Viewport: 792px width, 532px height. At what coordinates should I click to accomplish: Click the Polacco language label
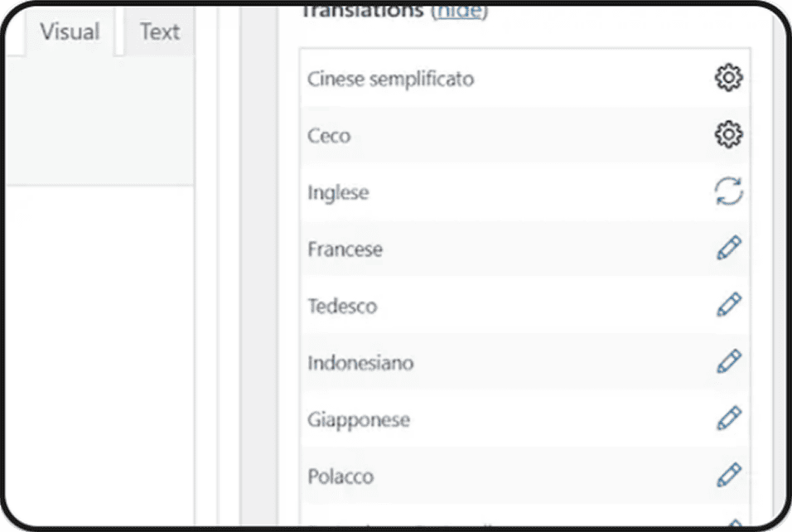[340, 476]
